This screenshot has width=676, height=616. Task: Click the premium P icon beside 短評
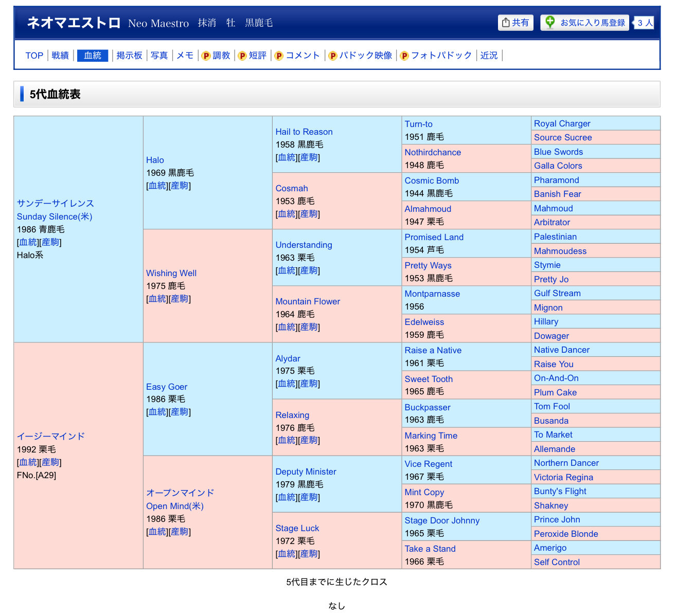[x=242, y=56]
